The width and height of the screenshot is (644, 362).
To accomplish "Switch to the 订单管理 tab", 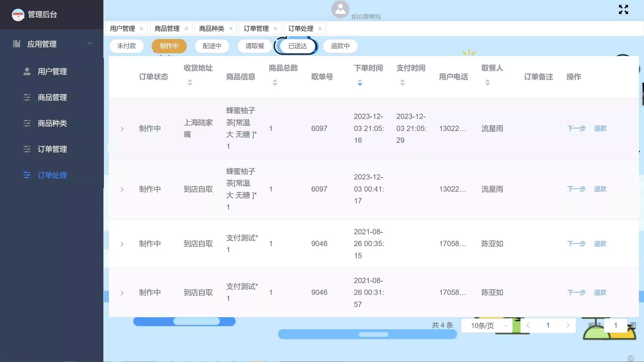I will pyautogui.click(x=256, y=29).
